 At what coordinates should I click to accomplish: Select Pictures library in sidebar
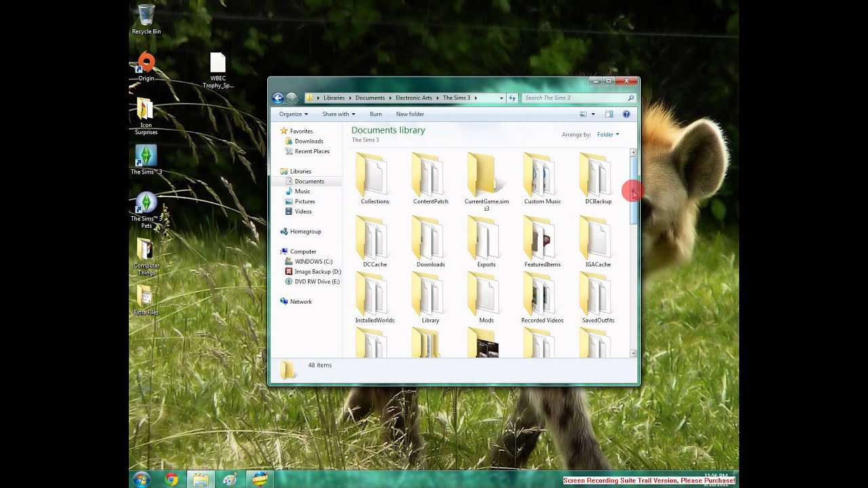304,201
